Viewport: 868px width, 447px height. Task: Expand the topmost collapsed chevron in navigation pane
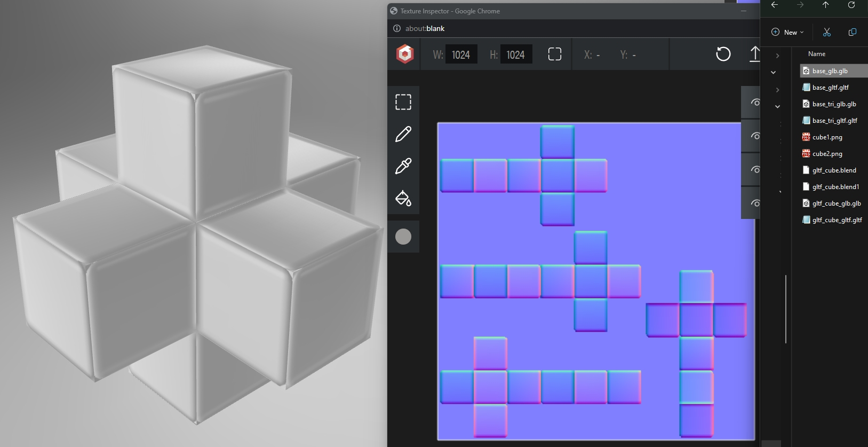click(777, 56)
